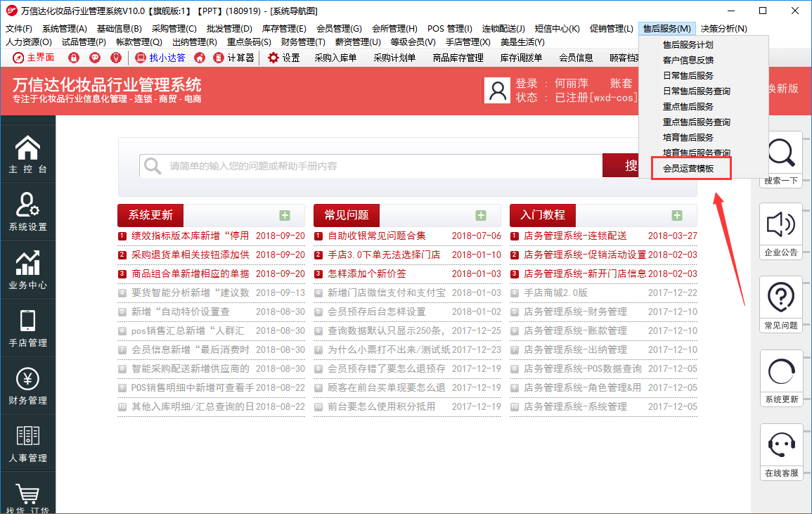Open tutorial 手店商城2.0版
The image size is (812, 514).
click(x=555, y=293)
